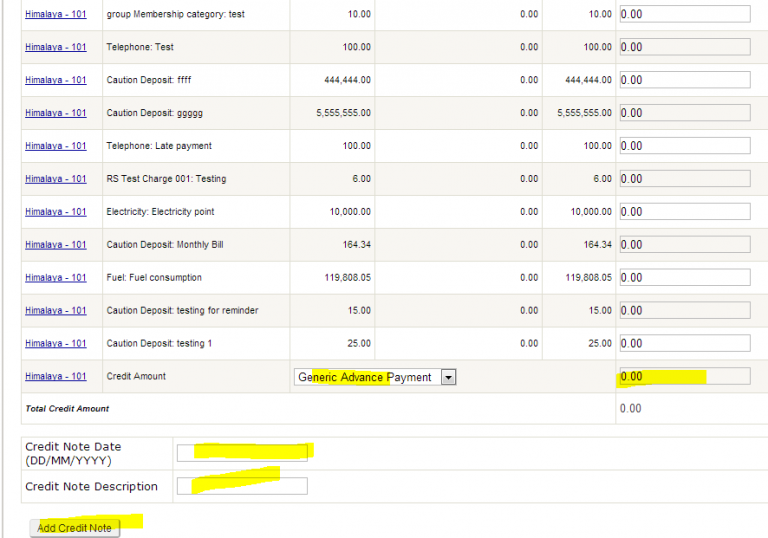Click credit input for Caution Deposit: ffff row
This screenshot has width=768, height=538.
click(685, 80)
